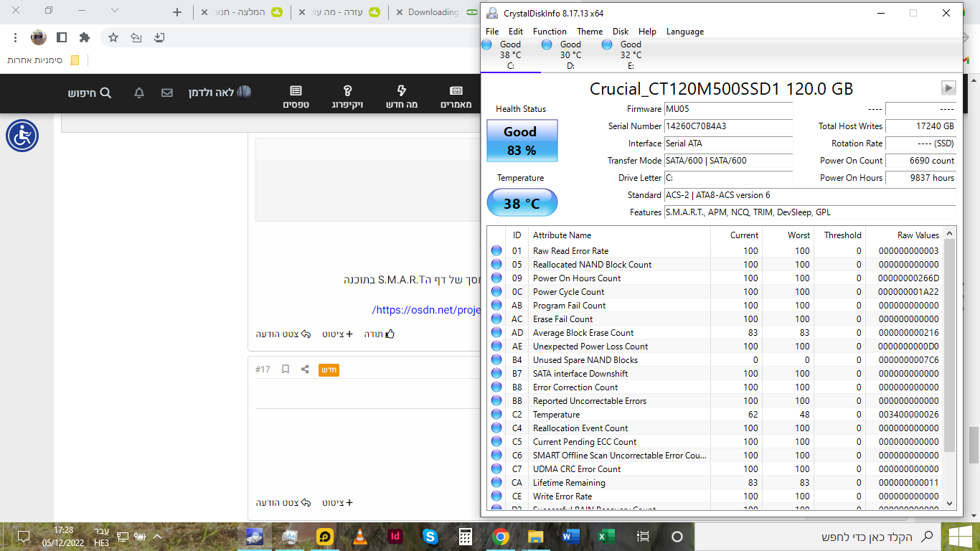Select the C: disk status orb

(x=486, y=45)
